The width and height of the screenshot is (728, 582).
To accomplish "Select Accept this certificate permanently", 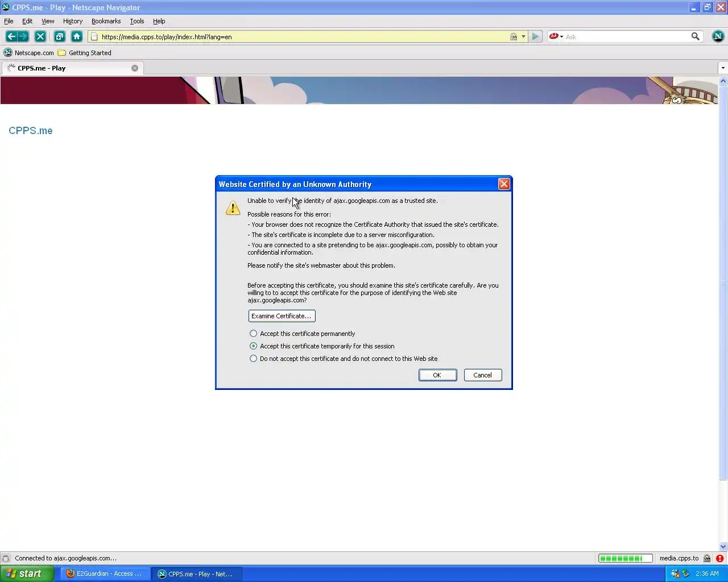I will coord(302,334).
